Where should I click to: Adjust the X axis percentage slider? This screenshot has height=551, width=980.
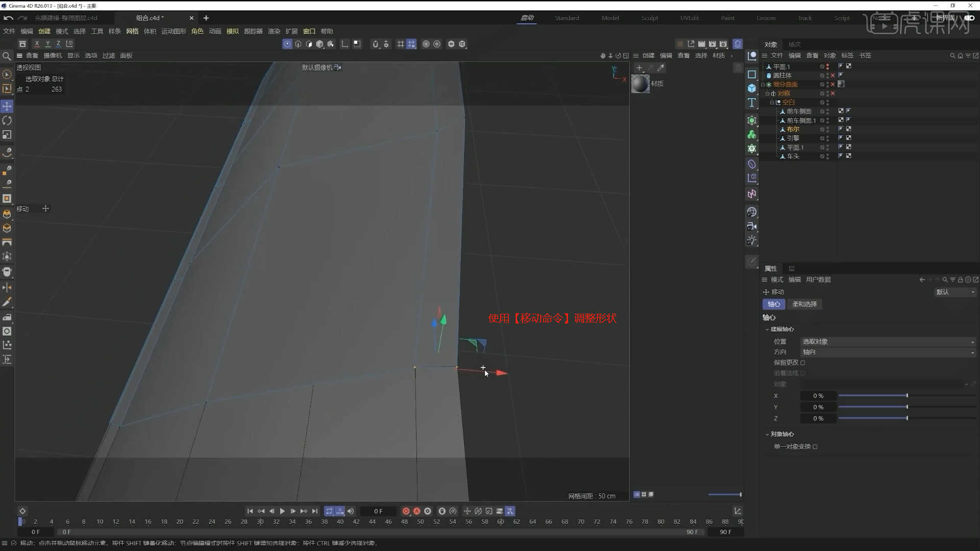[x=907, y=396]
